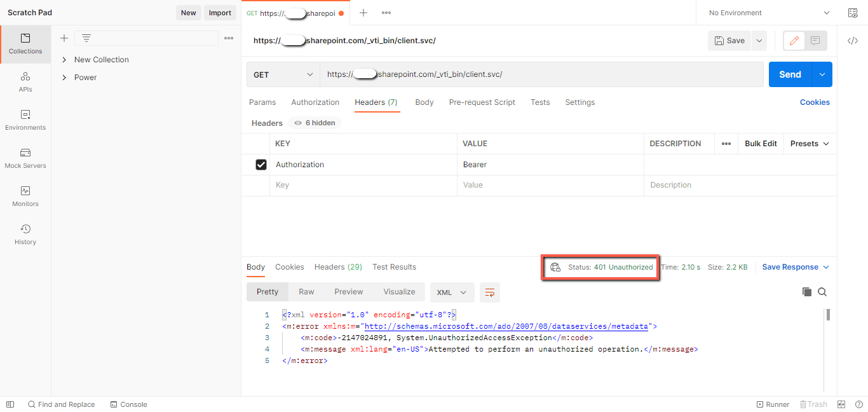The image size is (868, 412).
Task: Open the Cookies link
Action: 815,102
